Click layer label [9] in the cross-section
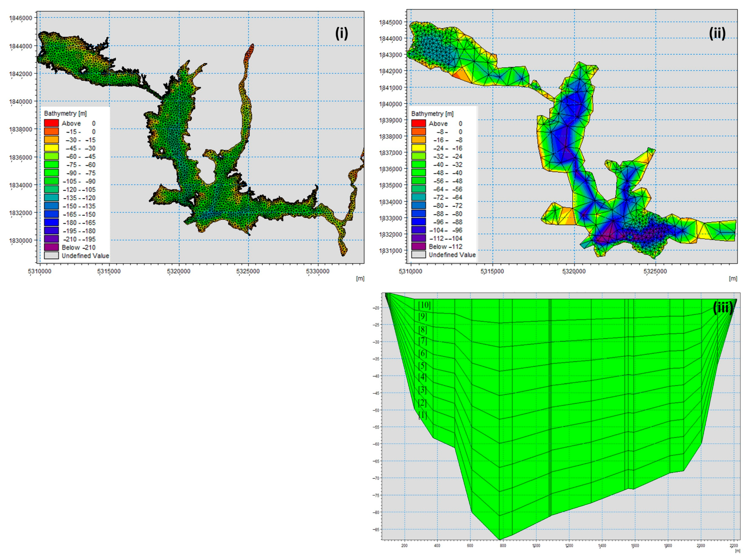 pyautogui.click(x=422, y=317)
